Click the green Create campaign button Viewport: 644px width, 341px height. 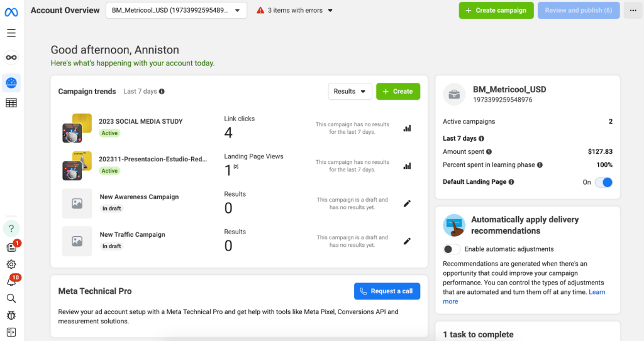click(x=496, y=10)
